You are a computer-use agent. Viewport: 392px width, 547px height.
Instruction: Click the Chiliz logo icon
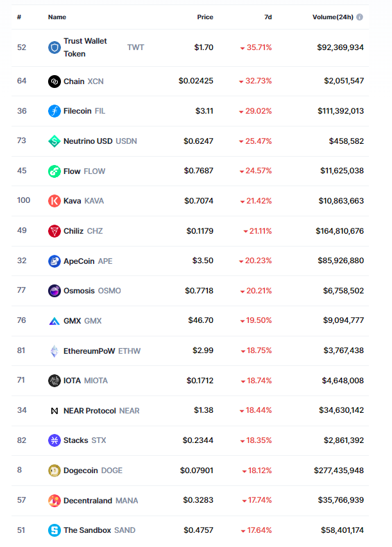coord(54,231)
